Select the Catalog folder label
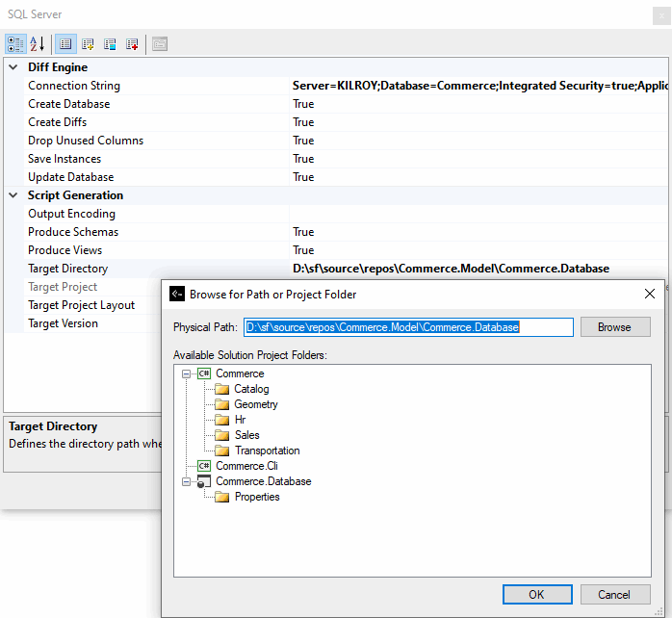672x618 pixels. 251,389
